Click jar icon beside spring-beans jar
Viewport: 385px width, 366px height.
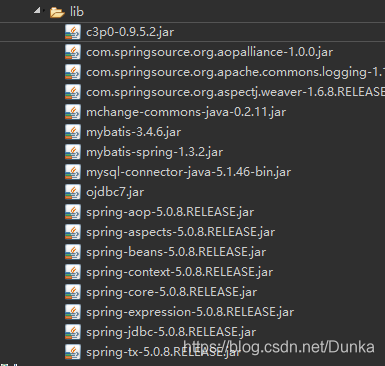(x=73, y=252)
